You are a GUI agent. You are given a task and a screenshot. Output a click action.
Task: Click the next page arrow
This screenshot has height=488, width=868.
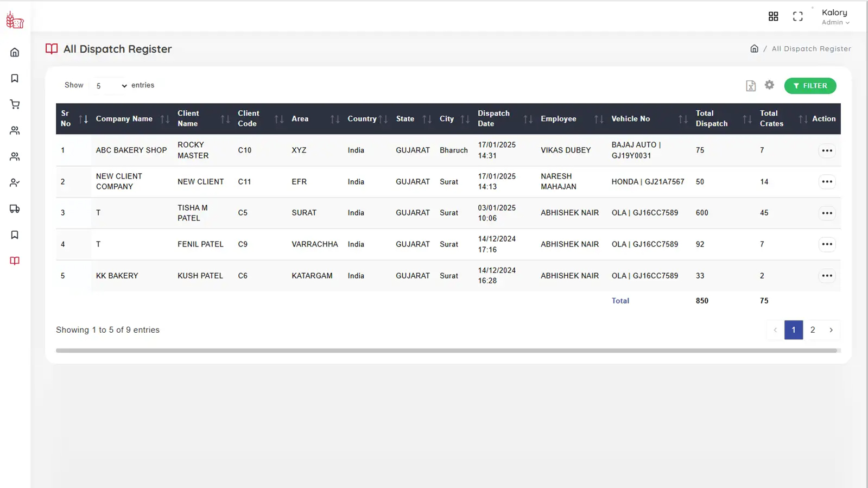click(x=831, y=330)
